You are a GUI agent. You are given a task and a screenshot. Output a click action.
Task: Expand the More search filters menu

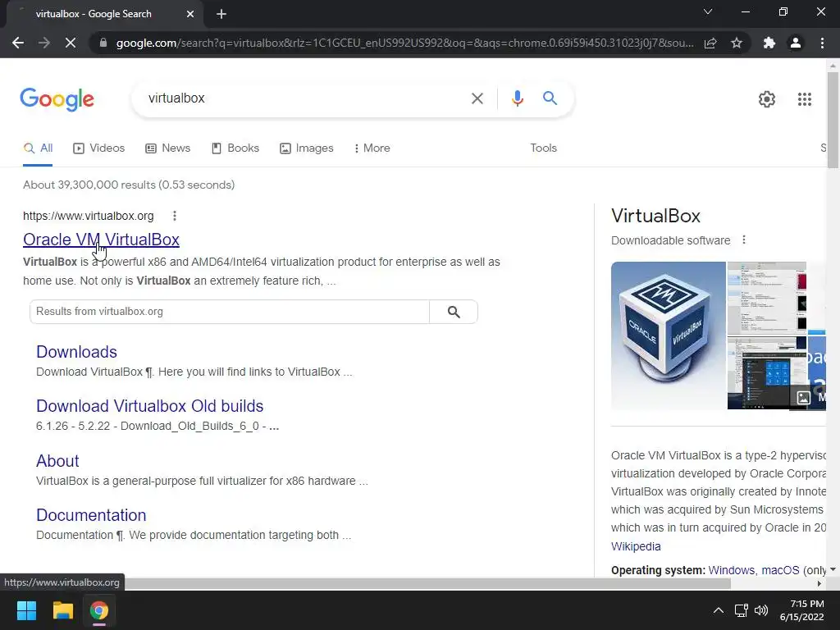tap(372, 148)
